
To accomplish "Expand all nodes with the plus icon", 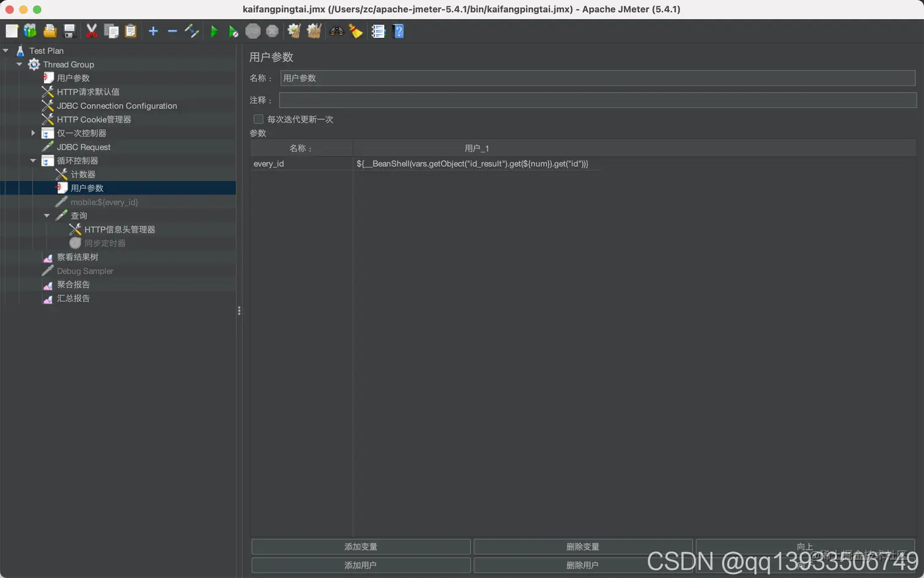I will [x=153, y=31].
